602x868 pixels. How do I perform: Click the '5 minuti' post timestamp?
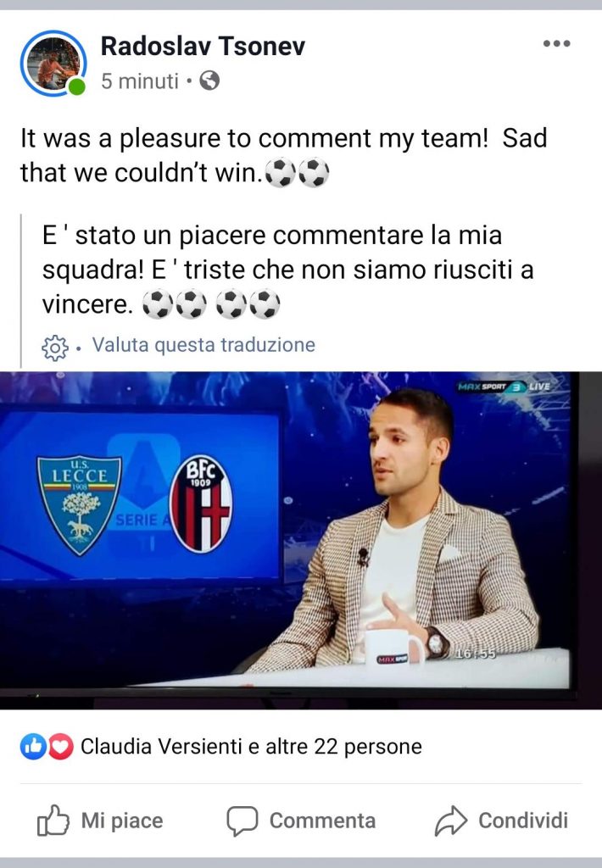pos(140,81)
